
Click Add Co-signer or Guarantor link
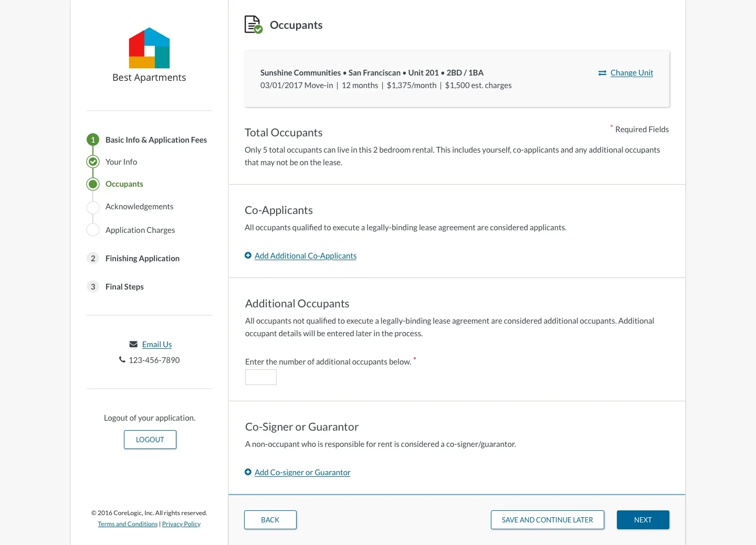(x=302, y=472)
